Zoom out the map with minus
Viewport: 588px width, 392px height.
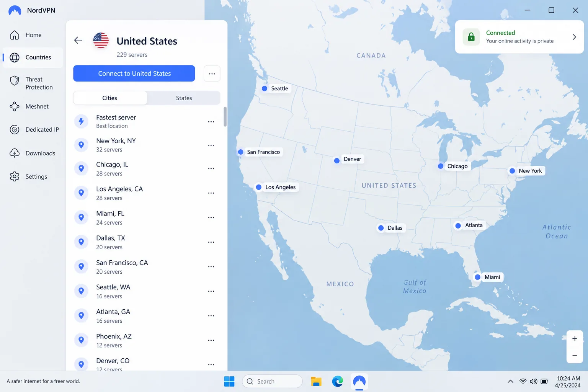575,355
